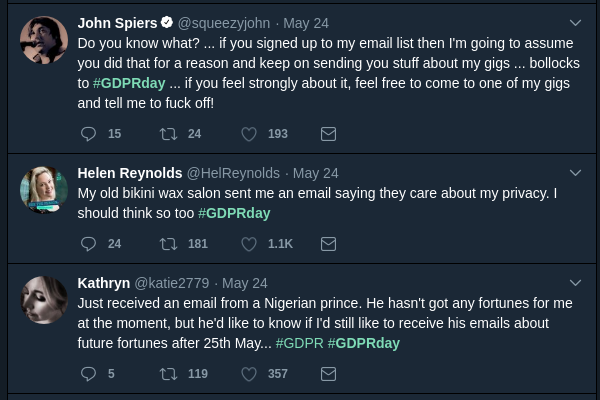The width and height of the screenshot is (600, 400).
Task: Retweet Helen Reynolds' bikini wax tweet
Action: [168, 244]
